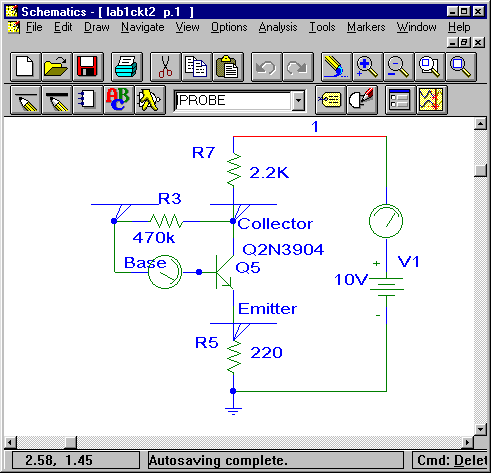Click the New schematic file icon
This screenshot has height=473, width=491.
click(x=26, y=67)
